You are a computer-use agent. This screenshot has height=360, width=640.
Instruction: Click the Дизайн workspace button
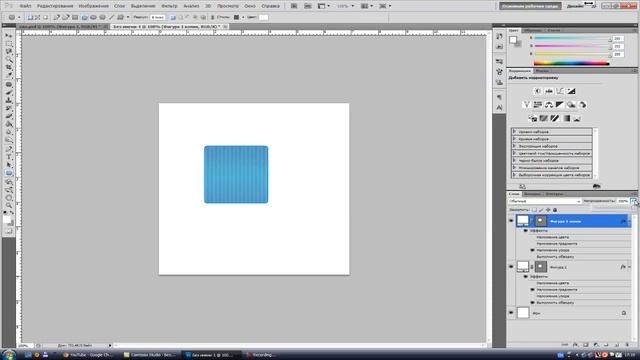575,6
